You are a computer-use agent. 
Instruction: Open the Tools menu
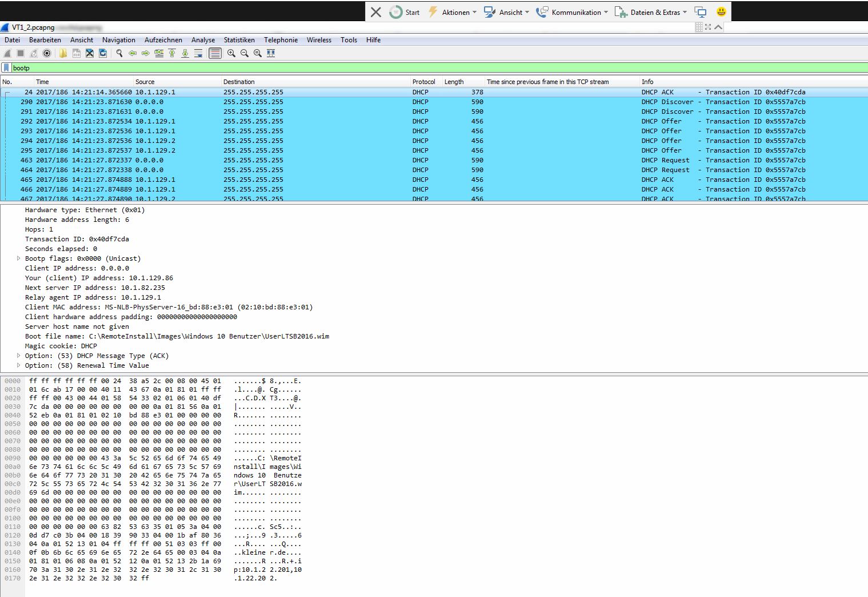pyautogui.click(x=349, y=40)
